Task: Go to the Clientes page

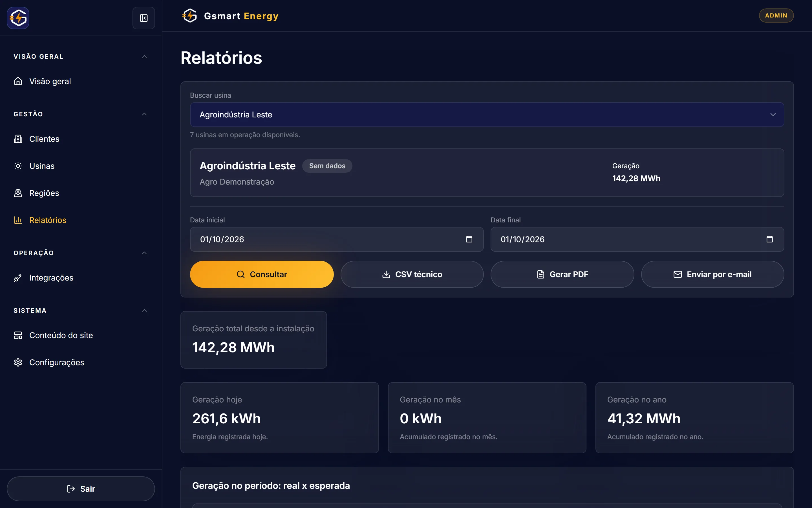Action: click(x=81, y=139)
